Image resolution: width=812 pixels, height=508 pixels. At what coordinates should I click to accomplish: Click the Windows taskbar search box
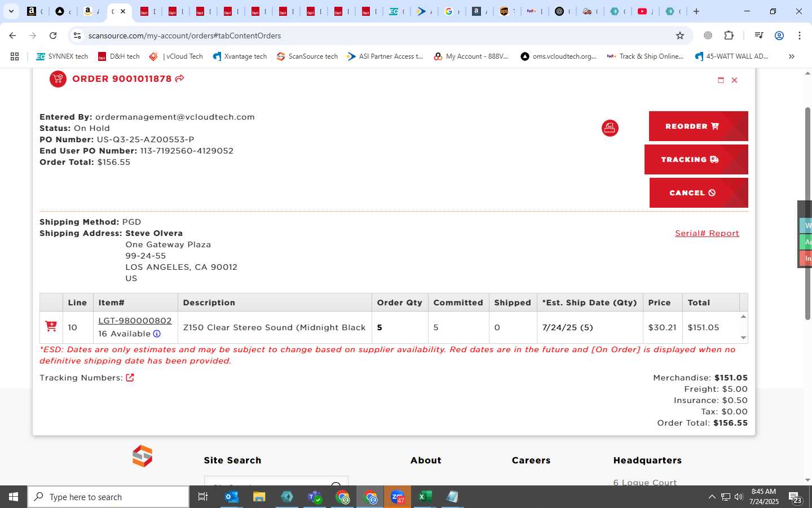(108, 497)
